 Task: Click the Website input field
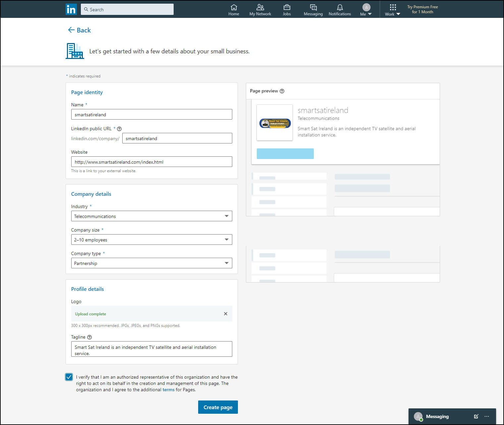click(151, 162)
